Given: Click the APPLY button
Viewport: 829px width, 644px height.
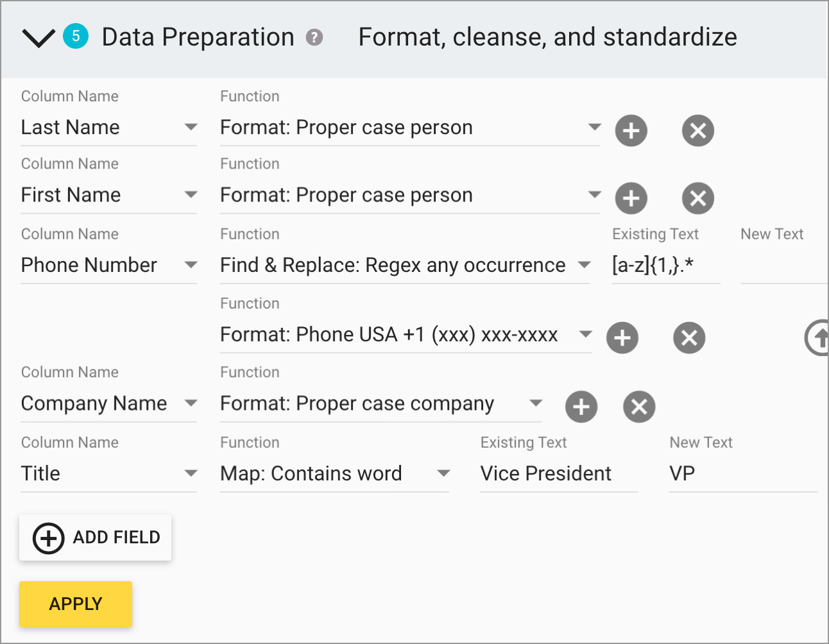Looking at the screenshot, I should pos(75,604).
